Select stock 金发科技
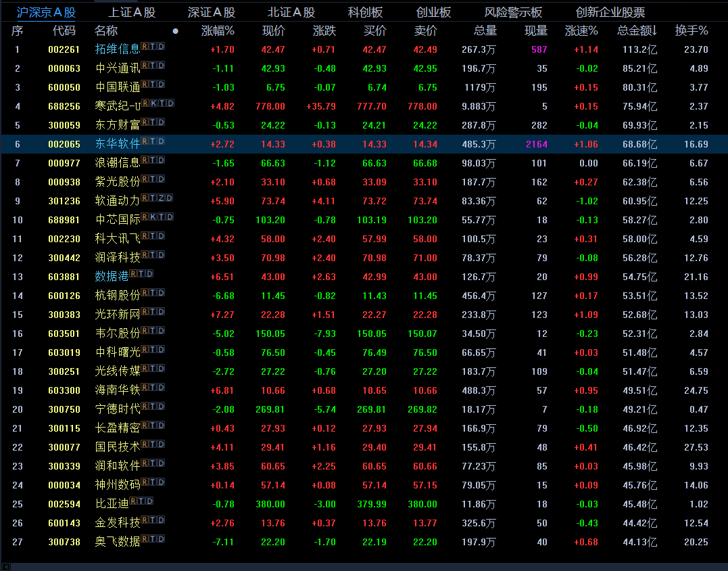Viewport: 728px width, 571px height. tap(118, 523)
